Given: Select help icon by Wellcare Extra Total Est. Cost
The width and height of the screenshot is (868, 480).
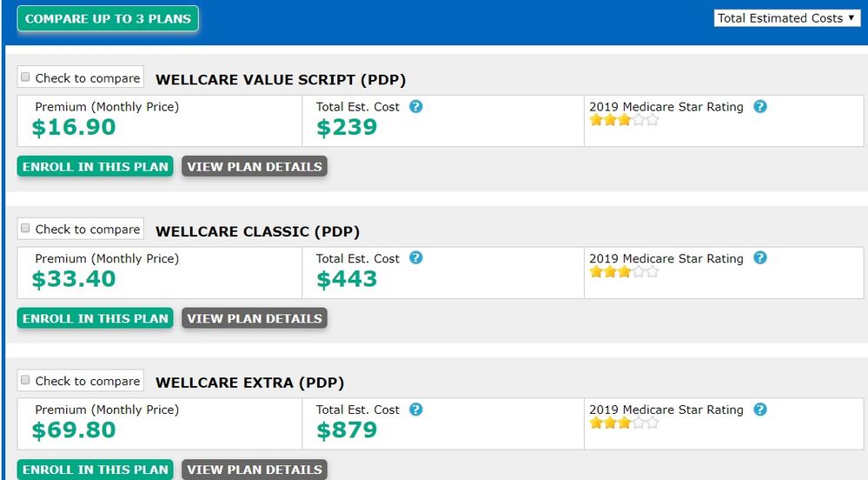Looking at the screenshot, I should click(416, 410).
